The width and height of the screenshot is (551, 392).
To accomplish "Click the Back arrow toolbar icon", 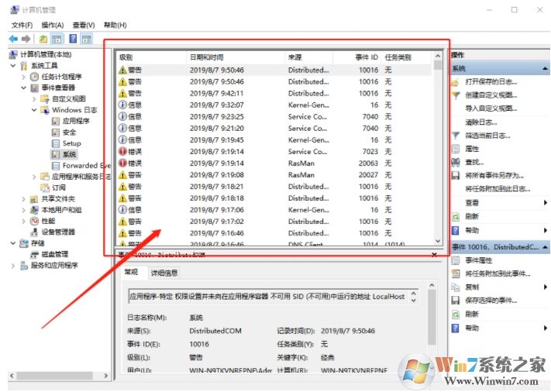I will (13, 39).
